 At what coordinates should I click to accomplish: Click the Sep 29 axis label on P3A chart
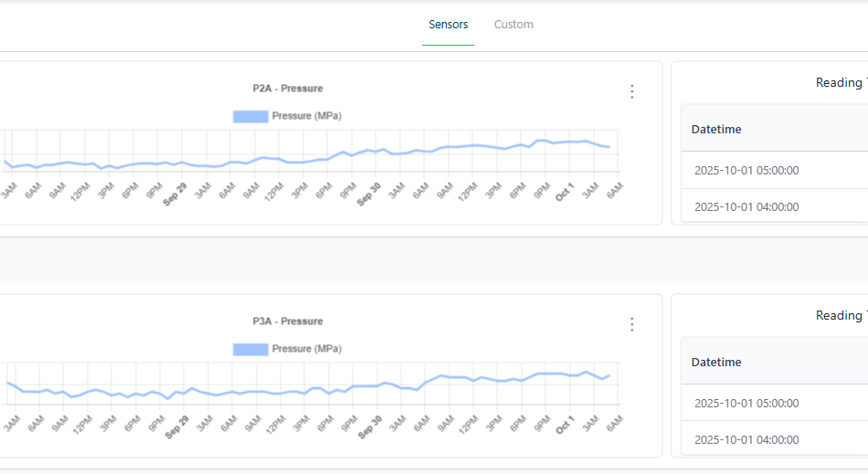click(177, 426)
